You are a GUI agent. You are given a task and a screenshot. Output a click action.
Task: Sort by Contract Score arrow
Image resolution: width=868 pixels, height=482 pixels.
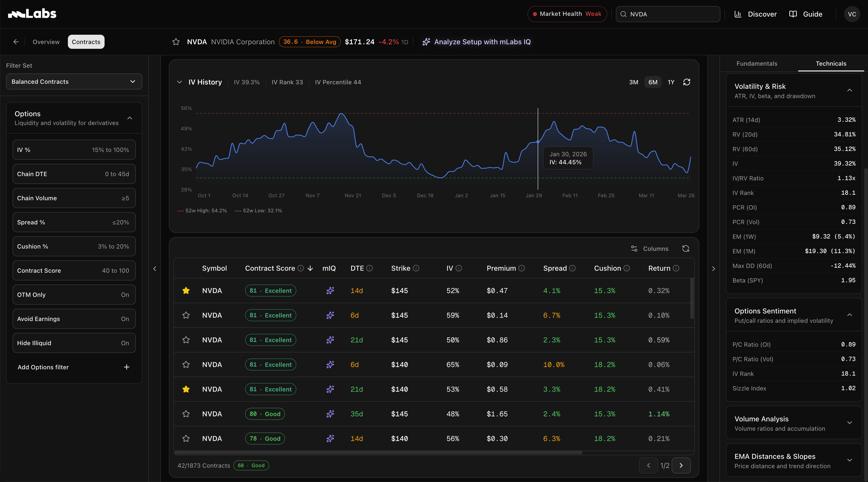tap(310, 268)
